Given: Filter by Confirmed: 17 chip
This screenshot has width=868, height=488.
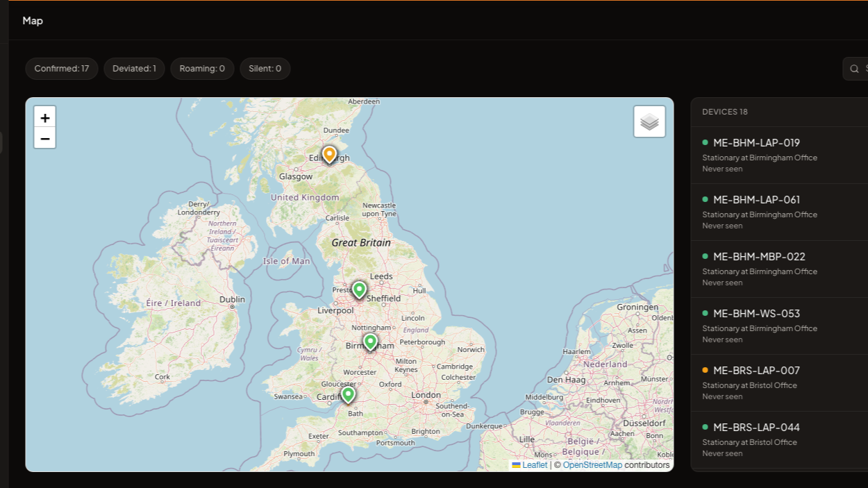Looking at the screenshot, I should click(62, 69).
